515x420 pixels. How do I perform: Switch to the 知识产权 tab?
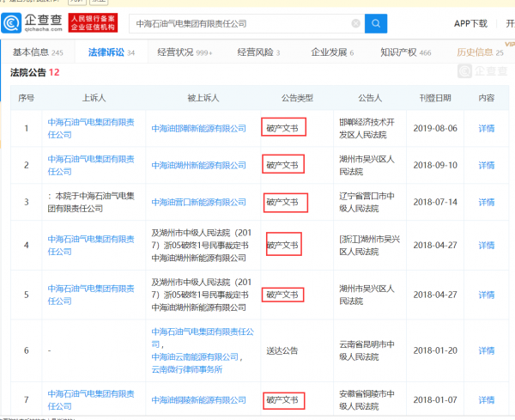[x=406, y=52]
